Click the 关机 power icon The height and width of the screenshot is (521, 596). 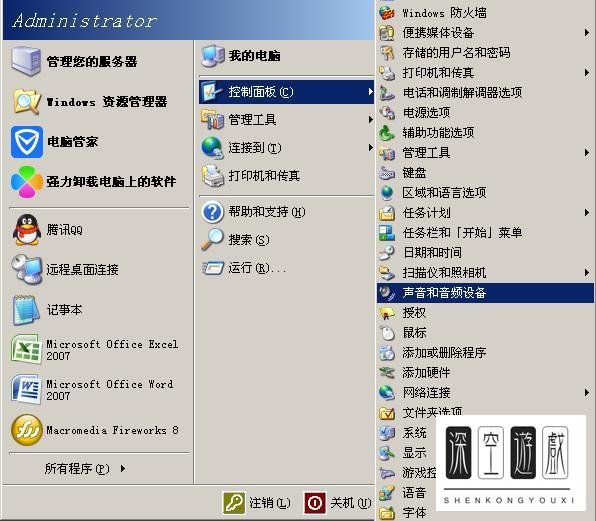315,503
